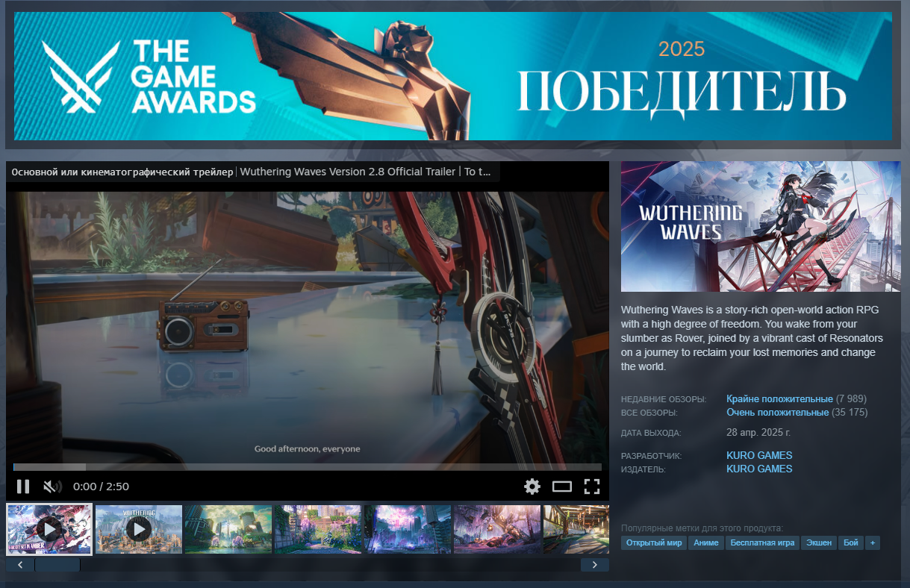The width and height of the screenshot is (910, 588).
Task: Click the 'Недавние обзоры:' label
Action: click(664, 399)
